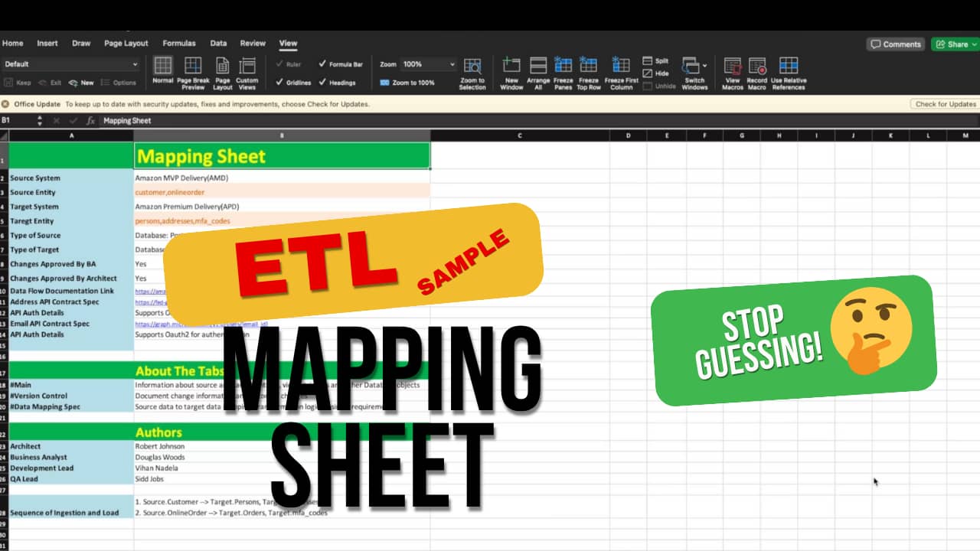The height and width of the screenshot is (551, 980).
Task: Click Freeze First Column icon
Action: point(621,66)
